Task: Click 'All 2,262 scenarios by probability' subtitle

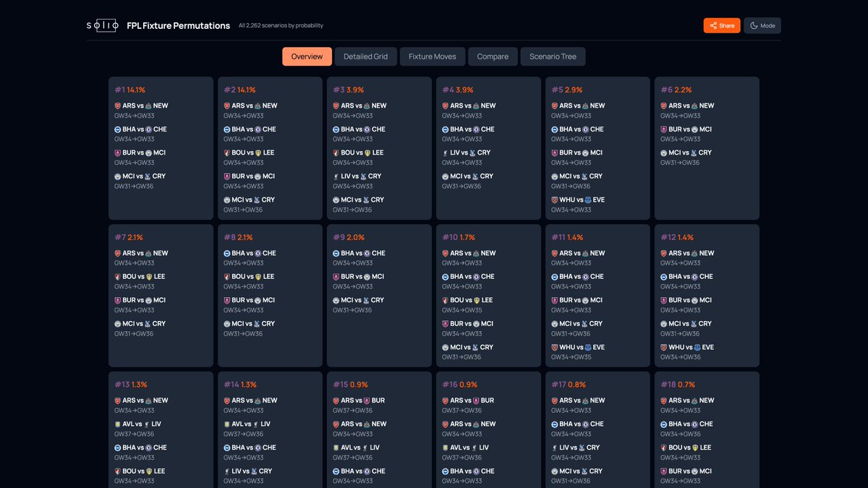Action: point(281,25)
